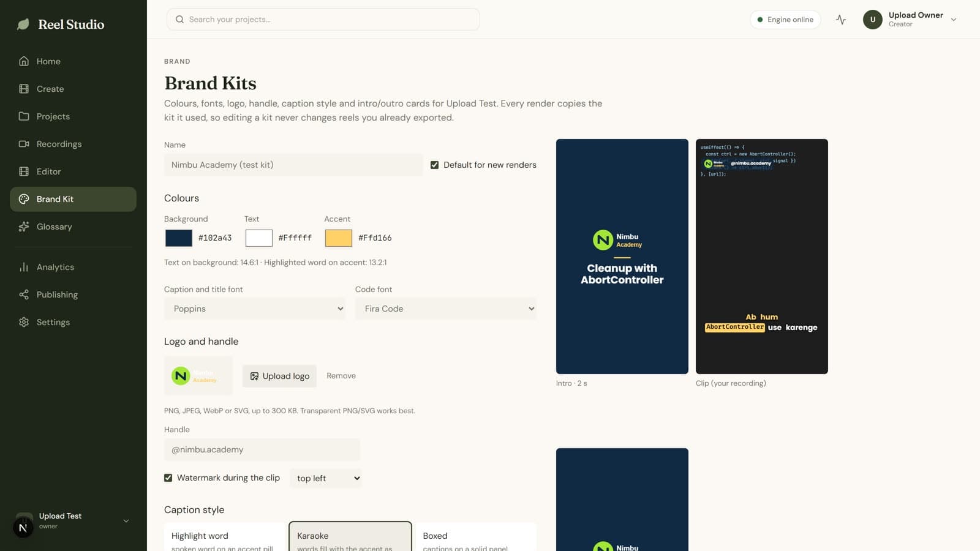Screen dimensions: 980x551
Task: Open Editor in the sidebar
Action: [73, 171]
